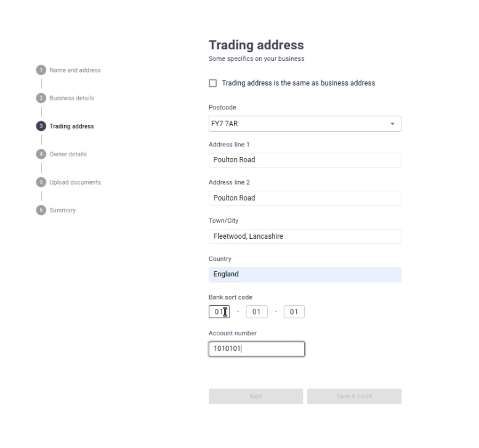Viewport: 479px width, 448px height.
Task: Focus the Town/City field
Action: point(305,236)
